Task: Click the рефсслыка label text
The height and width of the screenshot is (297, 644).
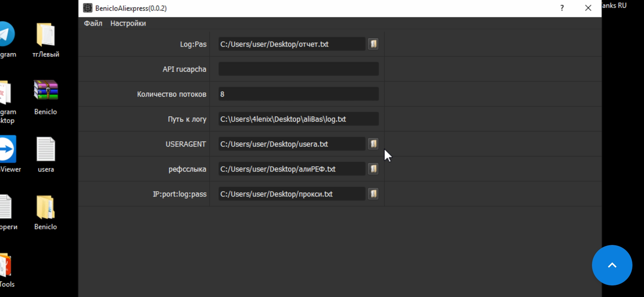Action: [x=187, y=169]
